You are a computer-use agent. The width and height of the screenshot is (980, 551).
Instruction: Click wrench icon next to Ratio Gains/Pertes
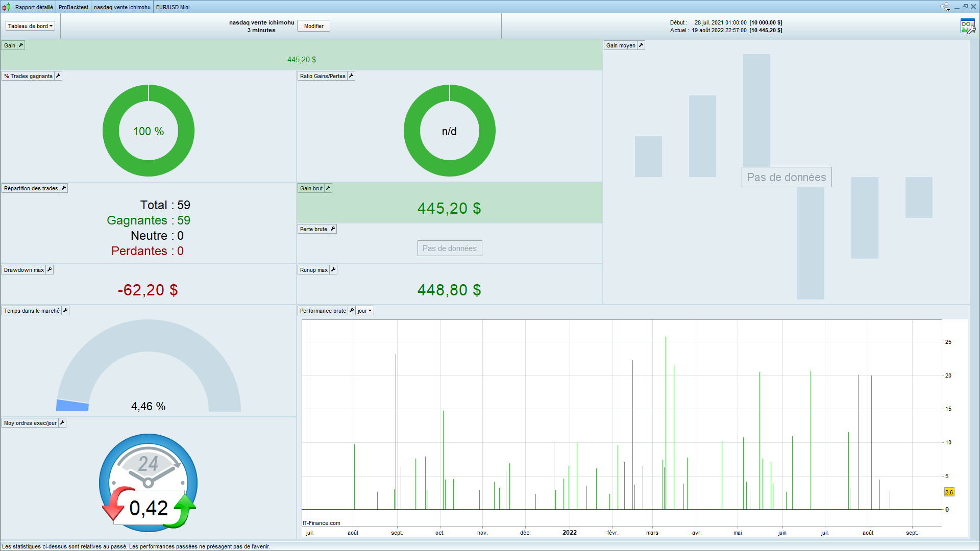click(x=351, y=76)
